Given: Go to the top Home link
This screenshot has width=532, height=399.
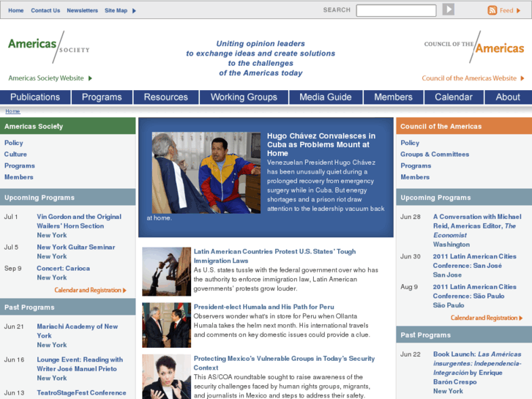Looking at the screenshot, I should point(16,10).
